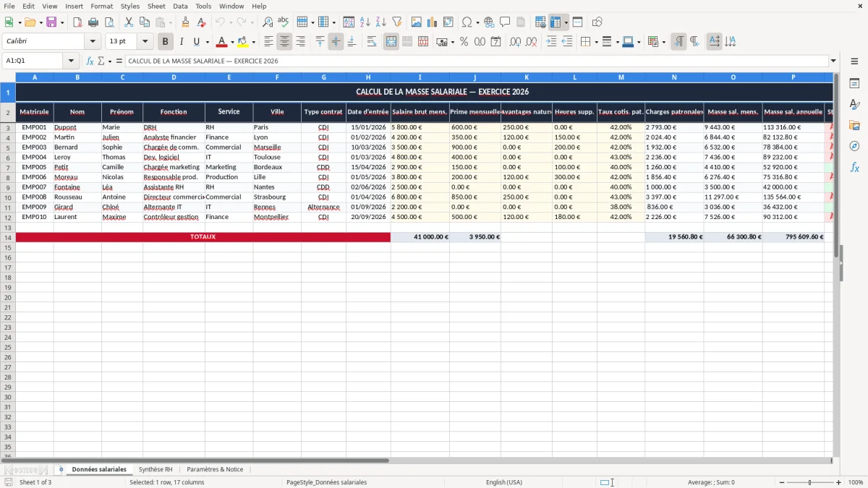Click Sort Descending icon
The image size is (868, 488).
381,22
